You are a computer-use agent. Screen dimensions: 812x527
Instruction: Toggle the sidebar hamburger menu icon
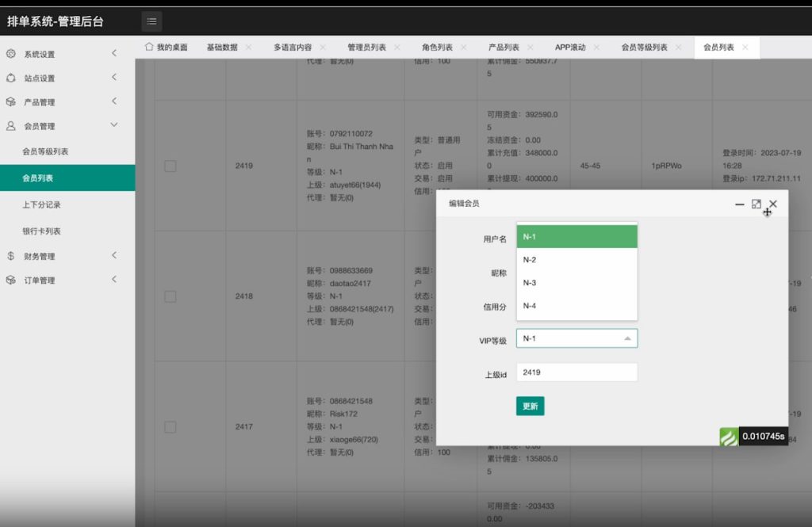pyautogui.click(x=151, y=21)
